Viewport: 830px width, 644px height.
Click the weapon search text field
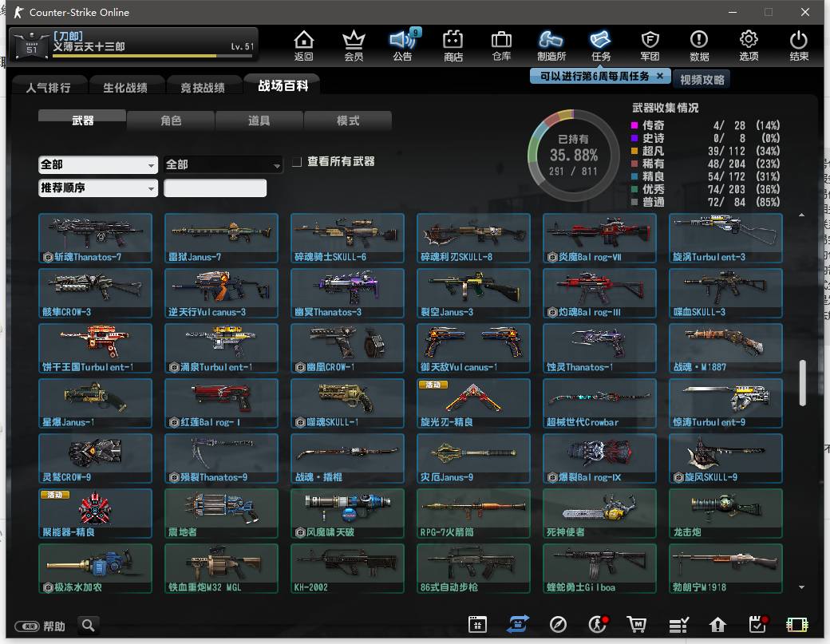[x=215, y=188]
